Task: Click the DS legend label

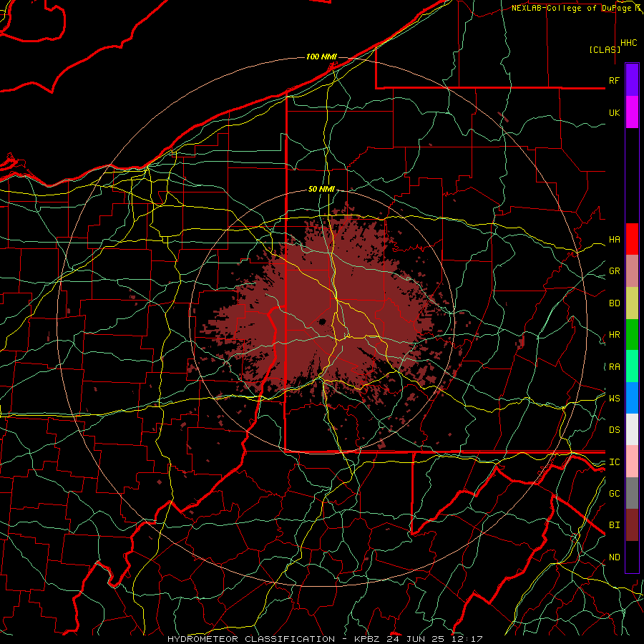Action: [614, 430]
